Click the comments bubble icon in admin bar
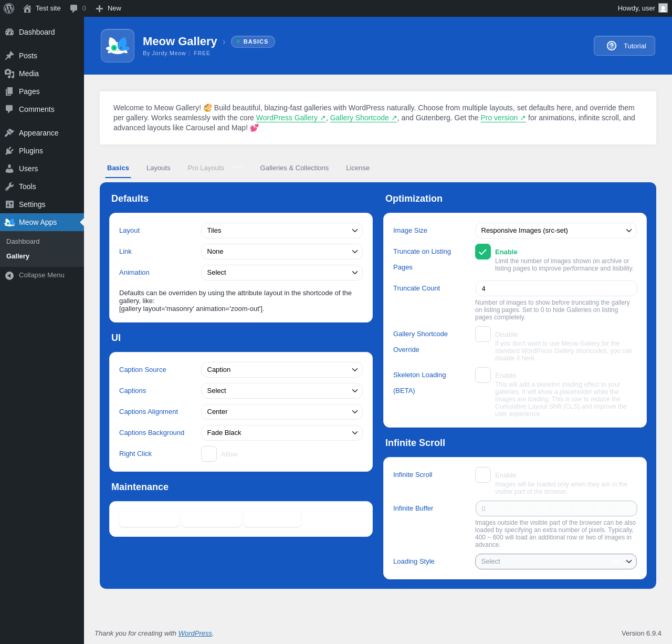This screenshot has width=672, height=644. [74, 8]
